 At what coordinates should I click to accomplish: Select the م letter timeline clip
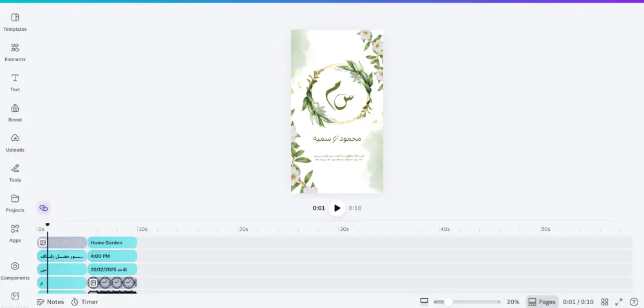[62, 283]
